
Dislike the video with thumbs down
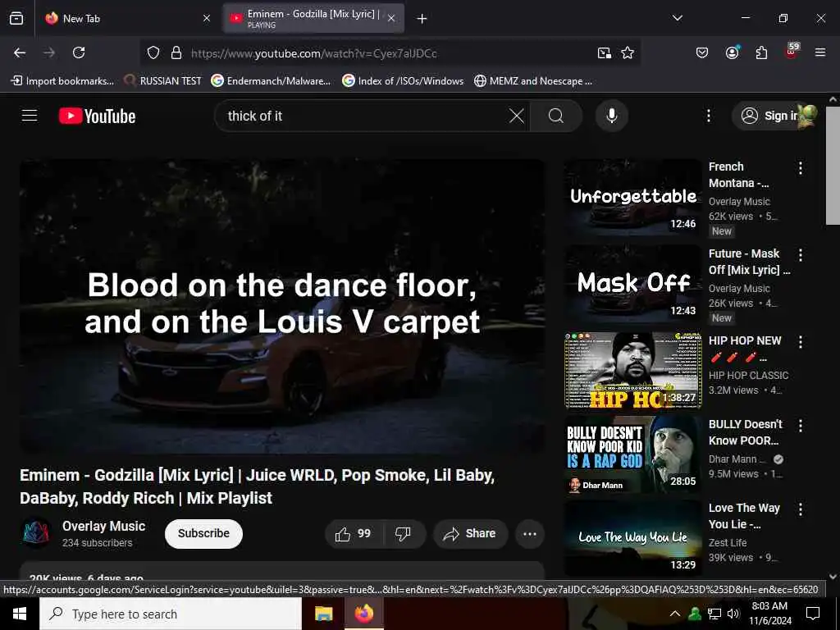point(403,533)
